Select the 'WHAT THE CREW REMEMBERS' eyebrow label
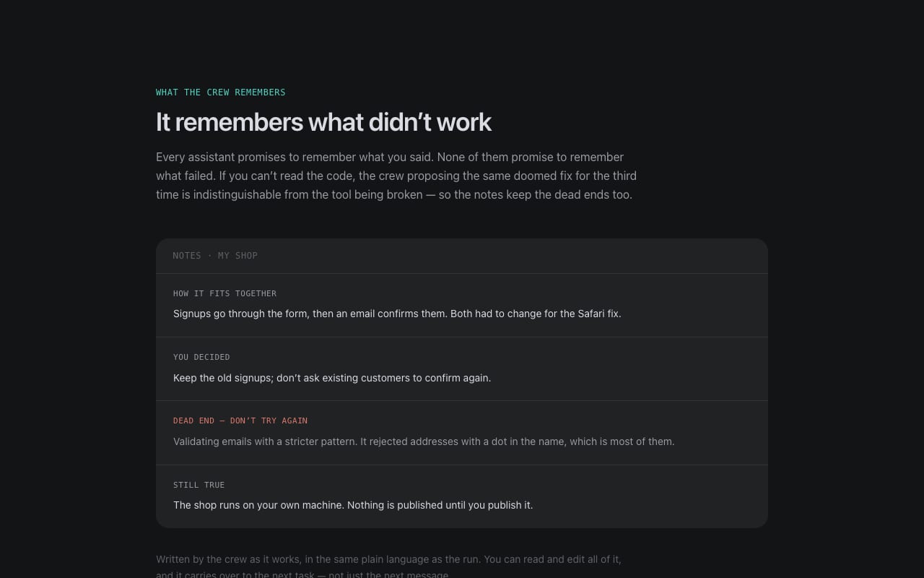Image resolution: width=924 pixels, height=578 pixels. pyautogui.click(x=221, y=92)
